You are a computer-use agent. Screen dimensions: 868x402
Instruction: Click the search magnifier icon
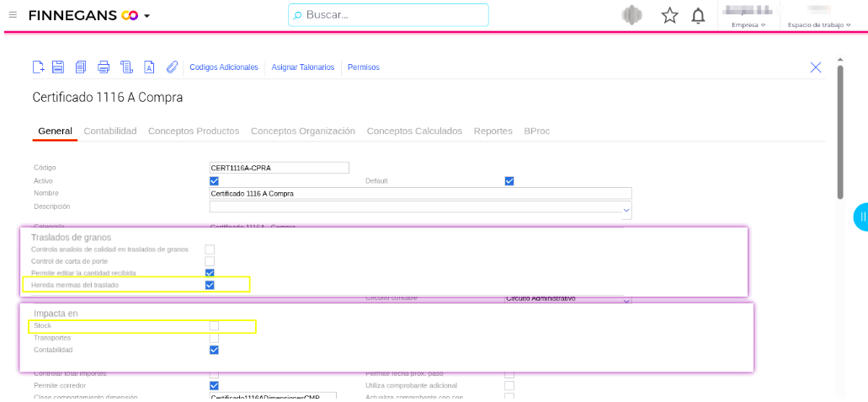[x=297, y=15]
